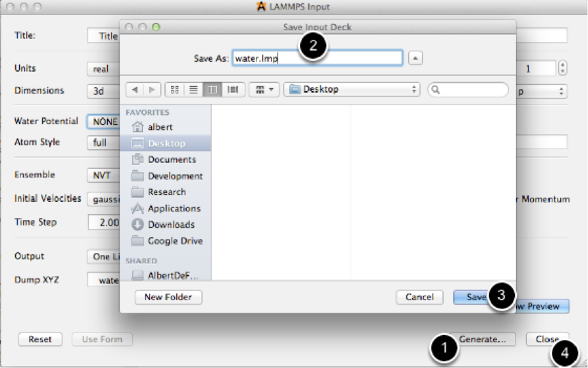This screenshot has height=368, width=588.
Task: Open the Ensemble dropdown showing NVT
Action: [103, 175]
